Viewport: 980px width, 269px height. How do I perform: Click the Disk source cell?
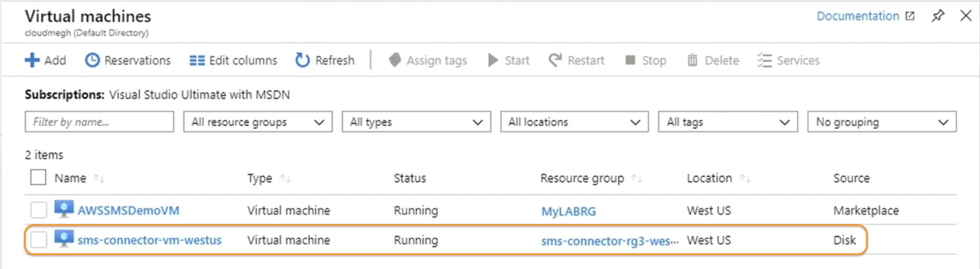click(844, 240)
